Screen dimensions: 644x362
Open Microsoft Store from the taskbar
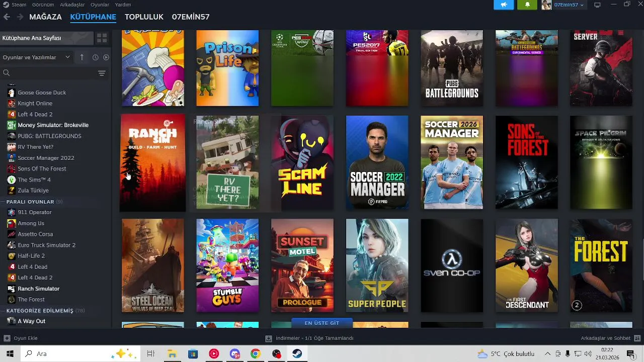click(193, 353)
